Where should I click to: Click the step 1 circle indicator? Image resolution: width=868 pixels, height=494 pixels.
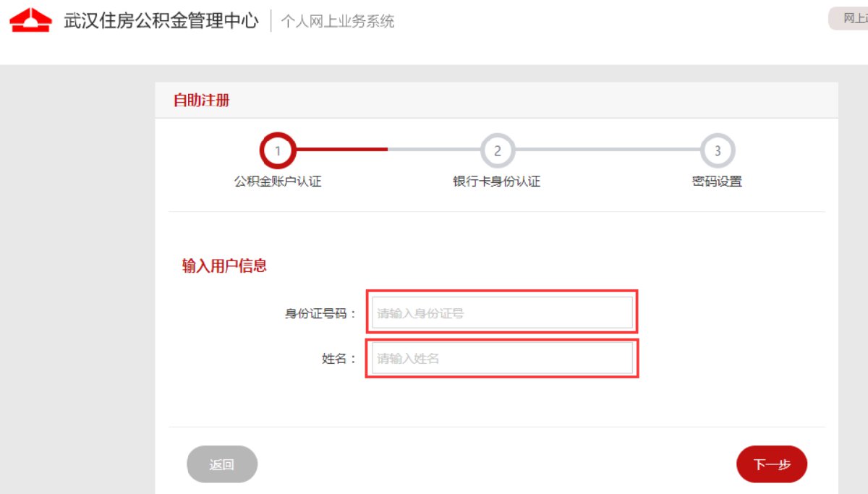point(278,151)
